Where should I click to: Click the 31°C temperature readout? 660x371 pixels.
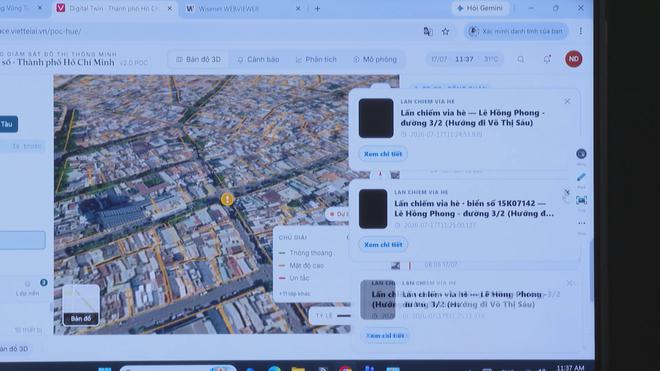point(491,59)
